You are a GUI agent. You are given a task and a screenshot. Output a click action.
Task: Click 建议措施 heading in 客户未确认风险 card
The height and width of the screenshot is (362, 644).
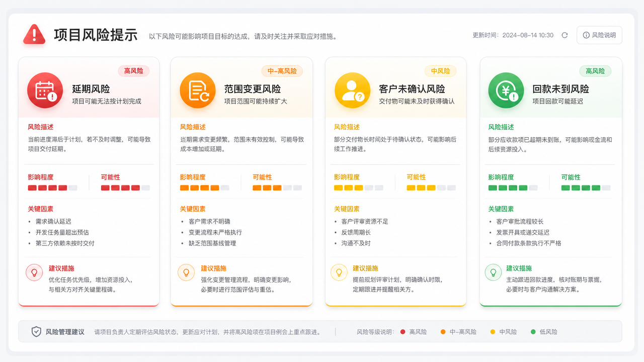365,268
